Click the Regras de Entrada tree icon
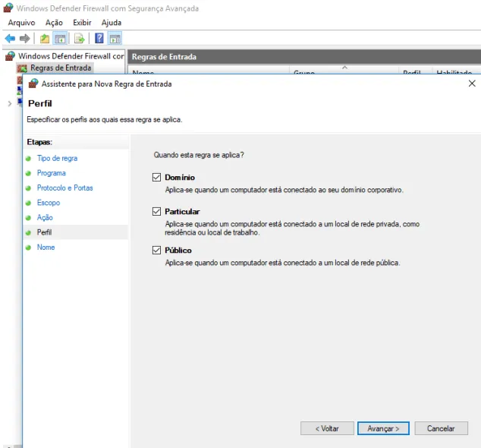 pos(22,68)
